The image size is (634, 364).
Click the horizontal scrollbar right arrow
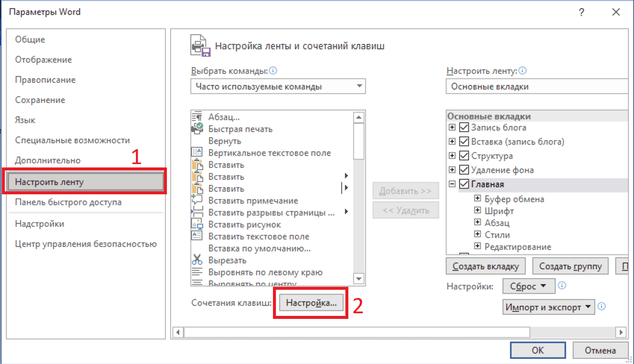click(x=621, y=332)
